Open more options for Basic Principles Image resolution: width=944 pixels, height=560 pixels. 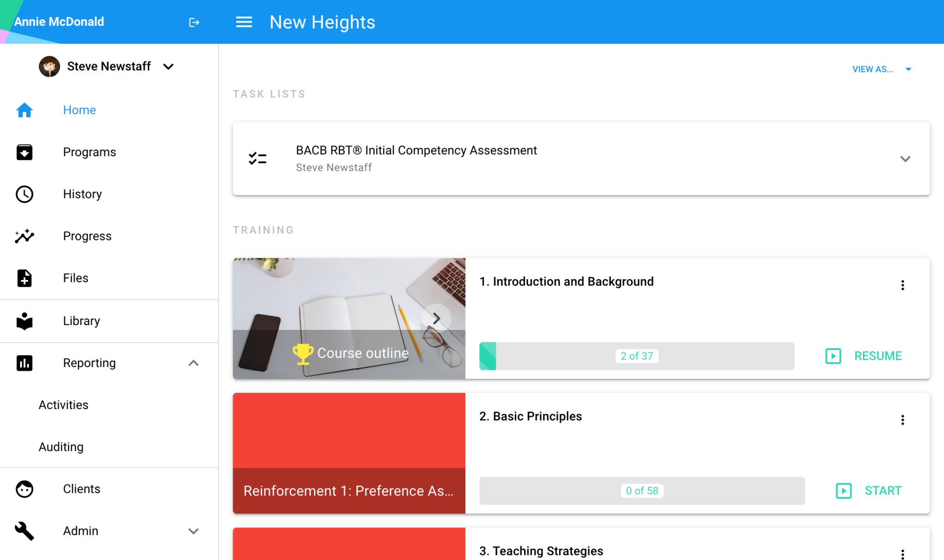point(903,420)
